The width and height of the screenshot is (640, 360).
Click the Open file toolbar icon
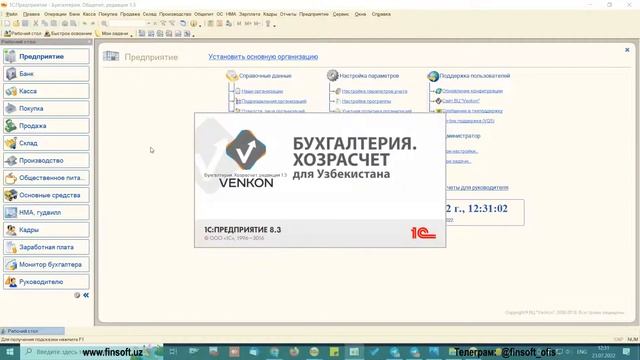click(16, 24)
